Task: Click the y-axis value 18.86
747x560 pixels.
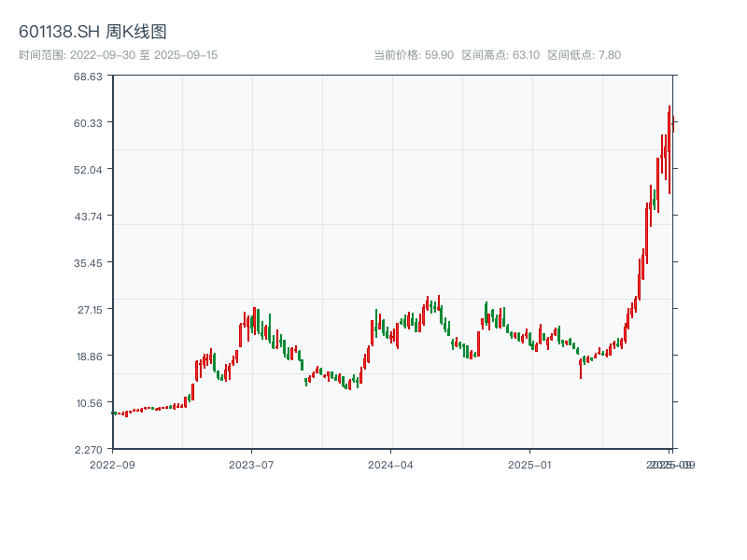Action: tap(90, 357)
